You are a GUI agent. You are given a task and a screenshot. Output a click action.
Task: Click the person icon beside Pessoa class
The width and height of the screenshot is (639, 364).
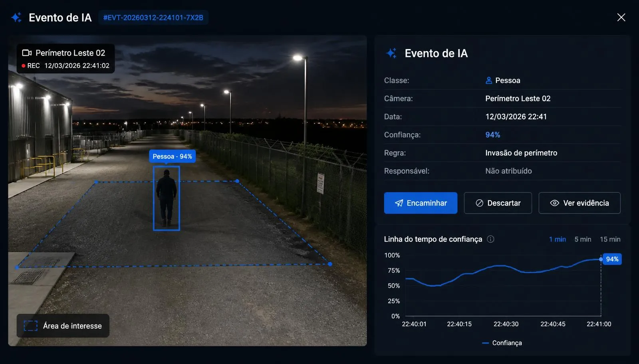[489, 80]
